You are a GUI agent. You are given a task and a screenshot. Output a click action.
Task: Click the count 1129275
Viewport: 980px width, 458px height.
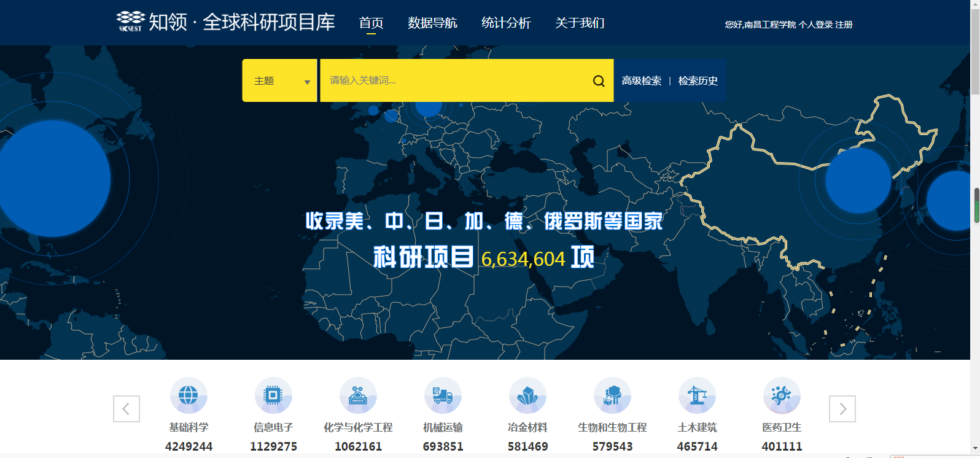tap(273, 446)
